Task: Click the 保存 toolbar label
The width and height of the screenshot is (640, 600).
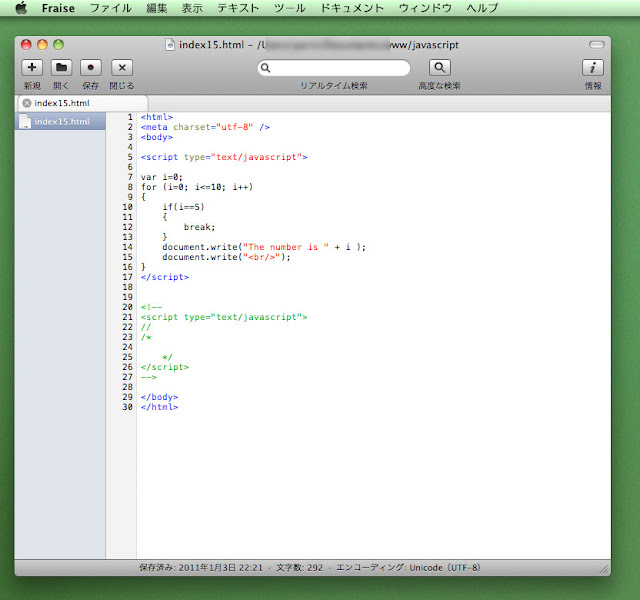Action: pos(91,86)
